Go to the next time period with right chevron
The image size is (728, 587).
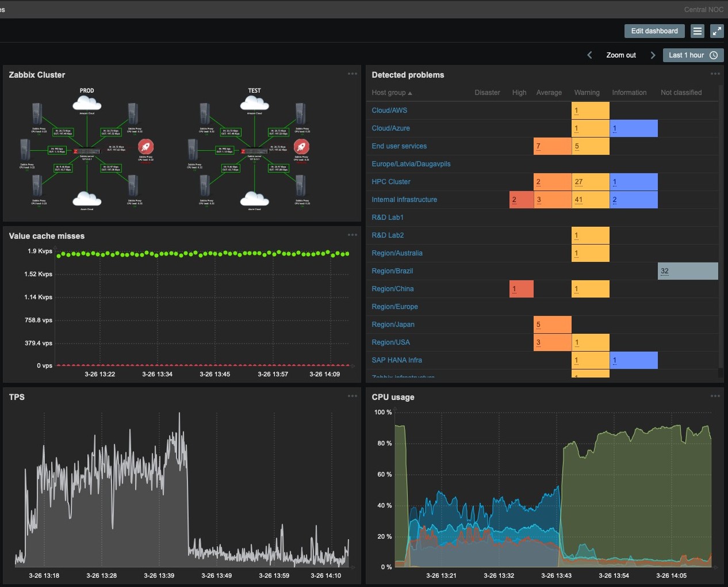653,55
